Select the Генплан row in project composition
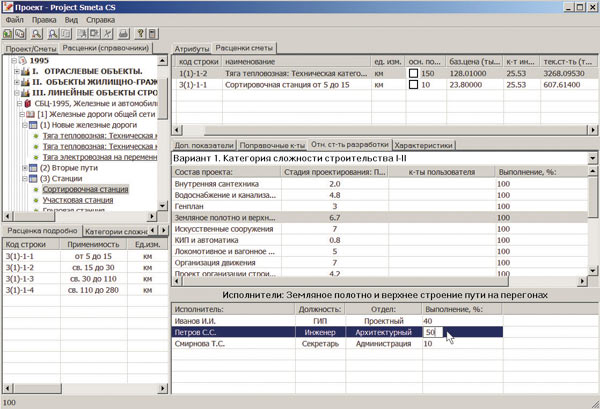The image size is (600, 409). point(380,207)
